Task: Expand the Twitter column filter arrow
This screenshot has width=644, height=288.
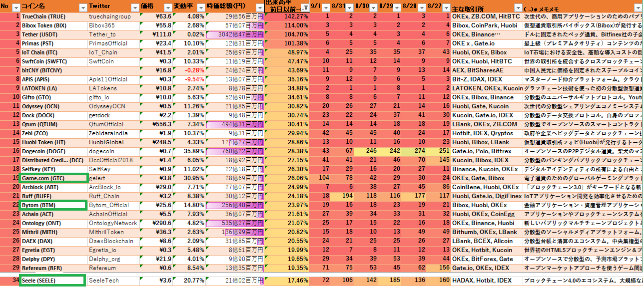Action: click(x=134, y=7)
